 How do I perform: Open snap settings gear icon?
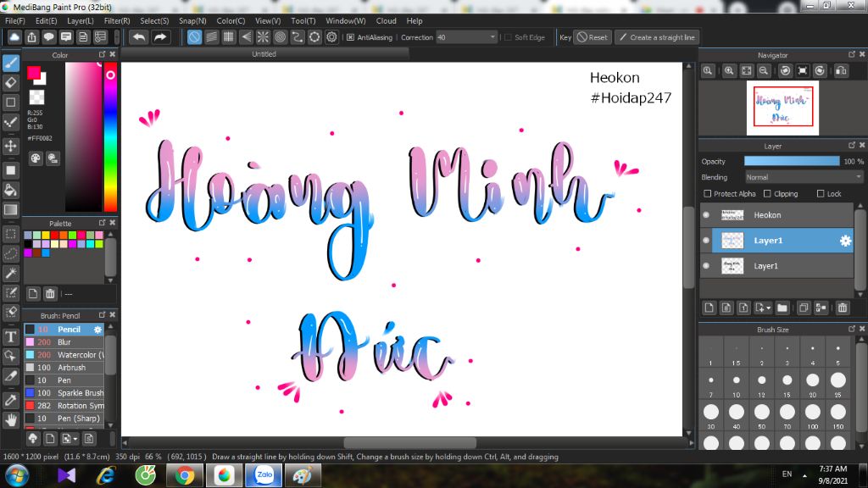[x=331, y=37]
